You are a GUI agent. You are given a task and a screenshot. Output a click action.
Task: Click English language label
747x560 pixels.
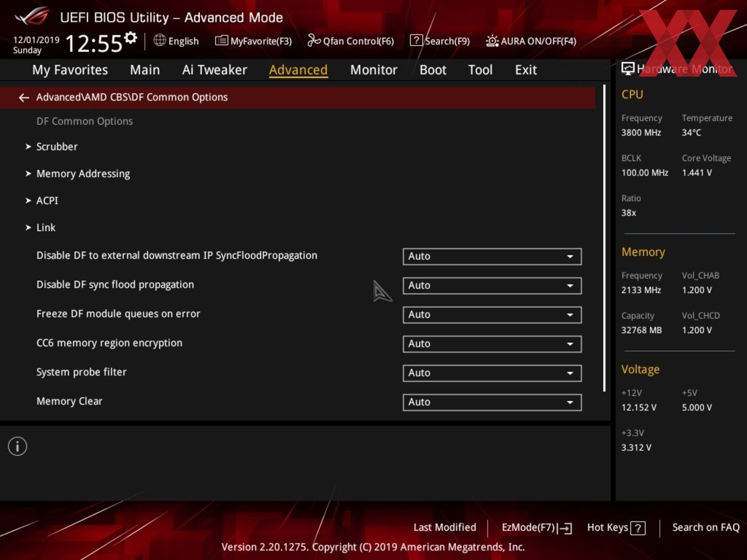(183, 41)
